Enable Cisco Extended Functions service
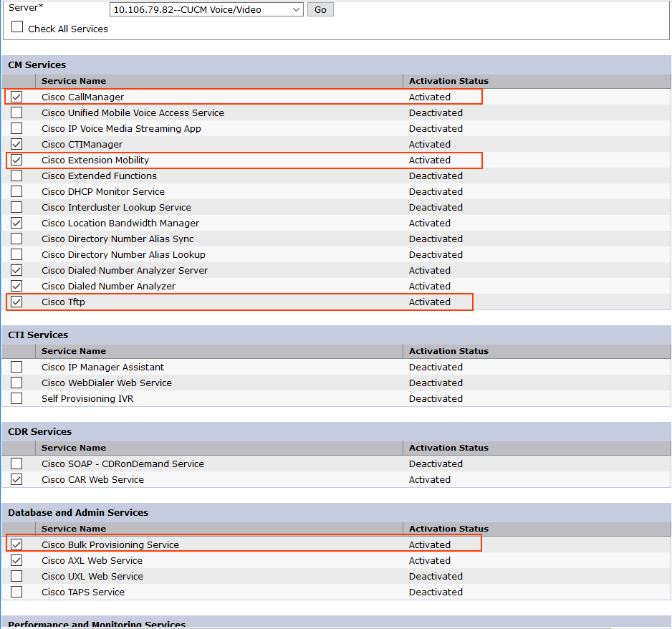 click(x=16, y=176)
